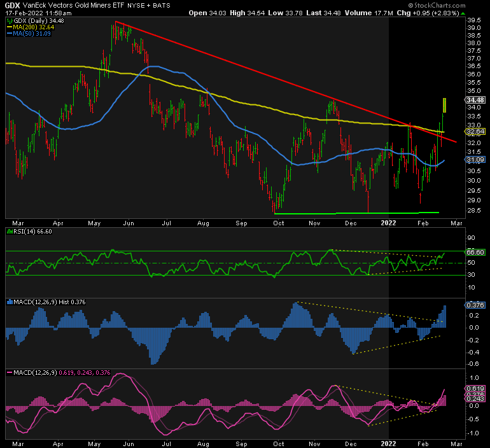Viewport: 490px width, 448px height.
Task: Click the 35.0 price axis label
Action: [x=474, y=91]
